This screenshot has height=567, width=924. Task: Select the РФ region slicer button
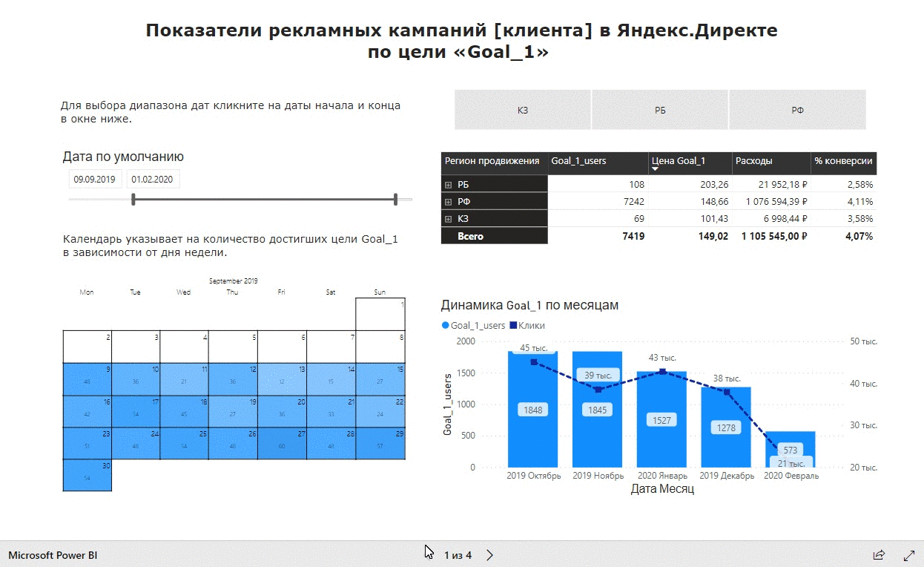click(798, 110)
